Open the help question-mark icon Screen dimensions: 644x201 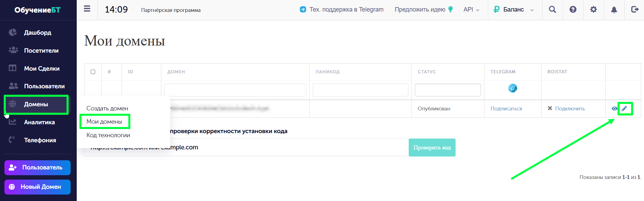pos(573,10)
